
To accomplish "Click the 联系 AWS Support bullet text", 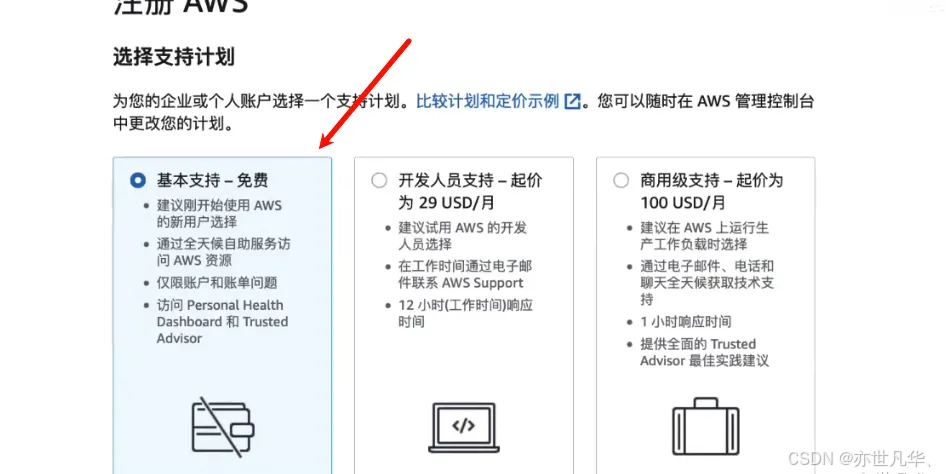I will pos(465,275).
